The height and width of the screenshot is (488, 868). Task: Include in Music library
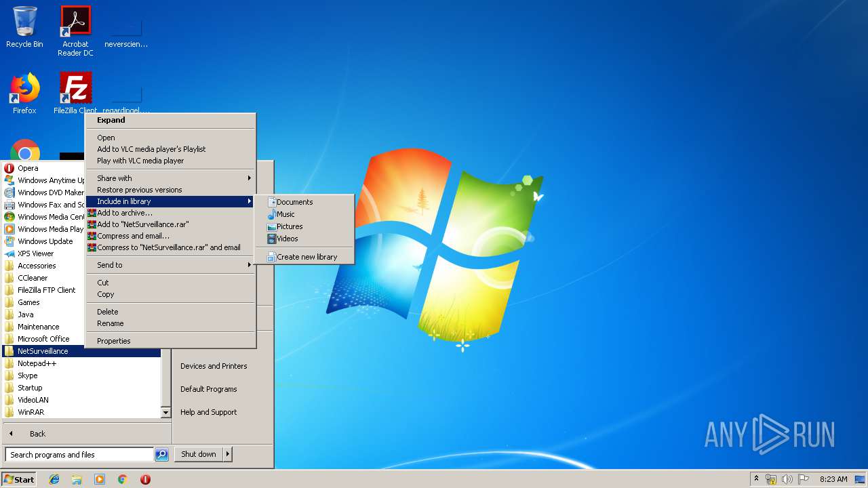click(304, 214)
